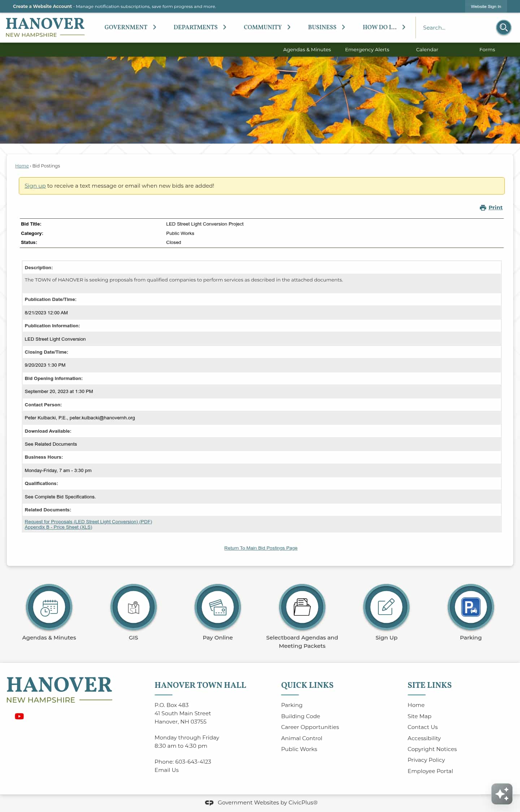The image size is (520, 812).
Task: Open Copyright Notices link
Action: pos(432,749)
